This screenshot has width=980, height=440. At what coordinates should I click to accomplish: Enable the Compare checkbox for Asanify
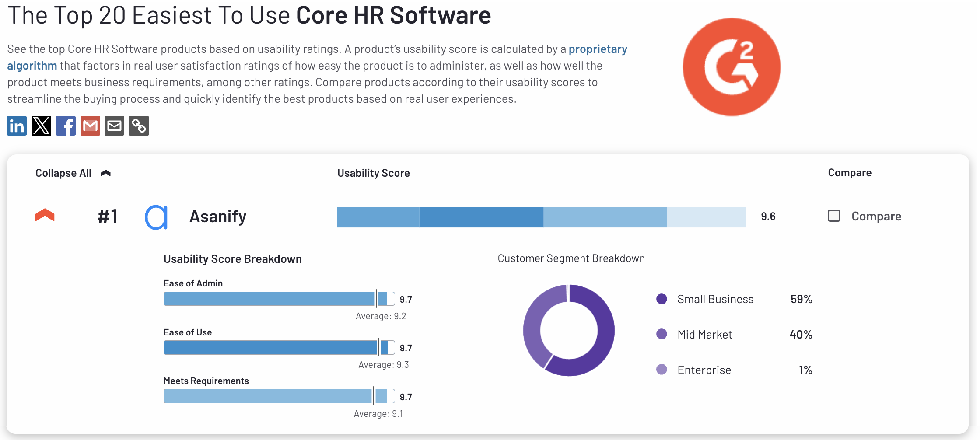[834, 216]
